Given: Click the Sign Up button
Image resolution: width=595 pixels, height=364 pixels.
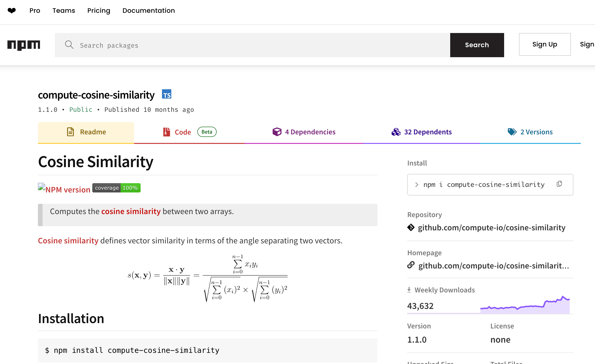Looking at the screenshot, I should point(545,44).
